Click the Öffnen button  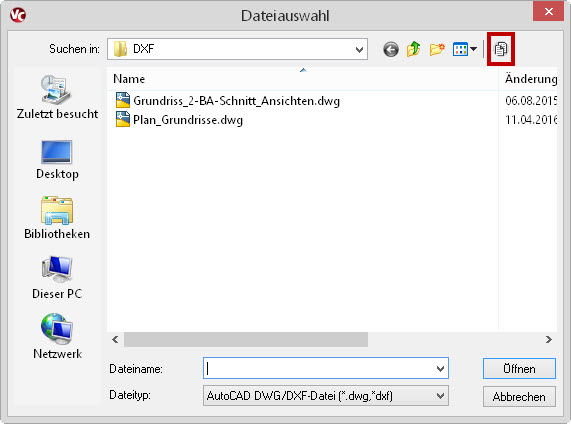(x=519, y=369)
